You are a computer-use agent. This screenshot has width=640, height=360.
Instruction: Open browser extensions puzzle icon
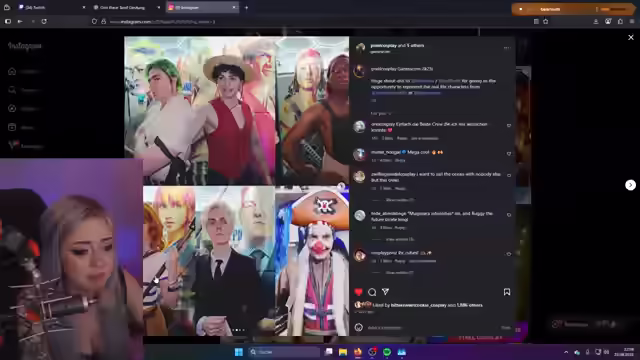[620, 21]
